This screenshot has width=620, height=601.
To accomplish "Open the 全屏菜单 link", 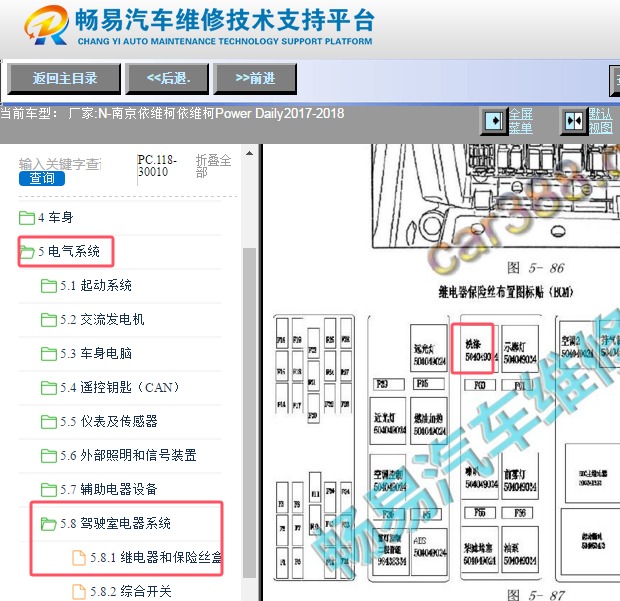I will [520, 121].
